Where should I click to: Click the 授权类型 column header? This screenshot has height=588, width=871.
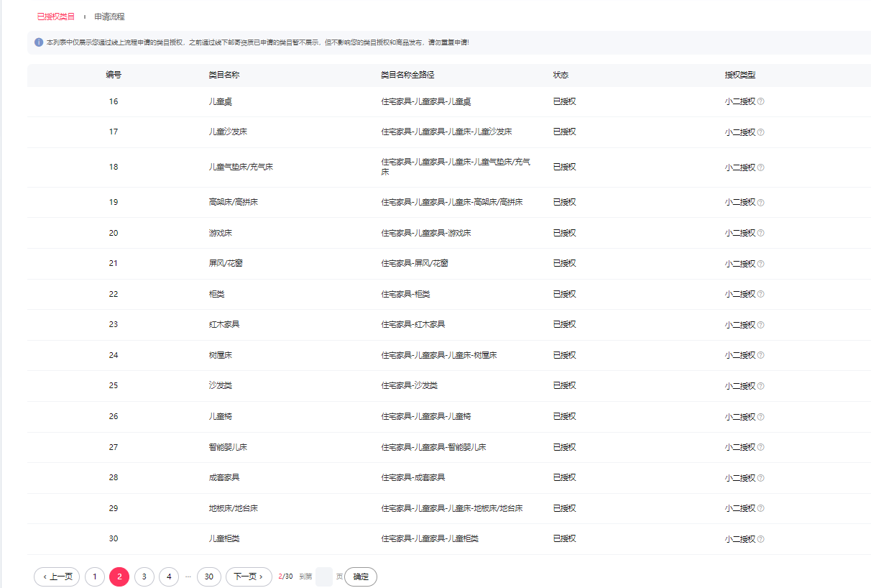tap(739, 75)
